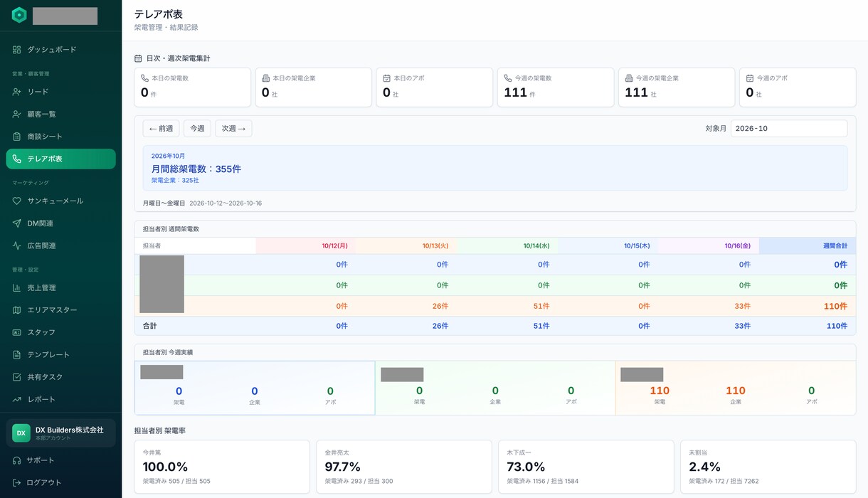Screen dimensions: 868x498
Task: Click the 木下成一 73.0% rate card
Action: (x=586, y=467)
